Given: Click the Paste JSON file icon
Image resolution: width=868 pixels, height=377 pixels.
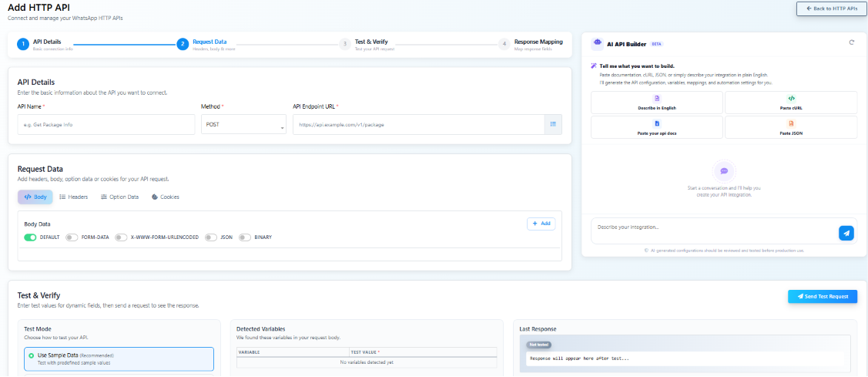Looking at the screenshot, I should (x=791, y=123).
